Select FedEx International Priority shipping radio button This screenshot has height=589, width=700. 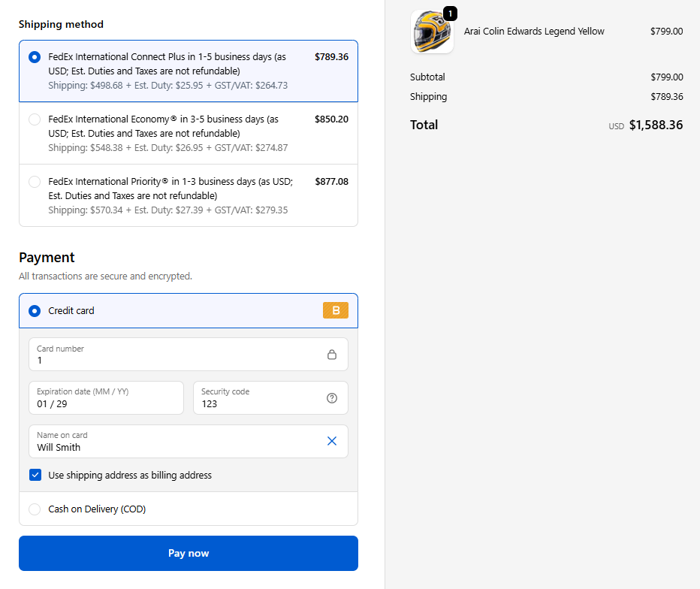point(35,182)
